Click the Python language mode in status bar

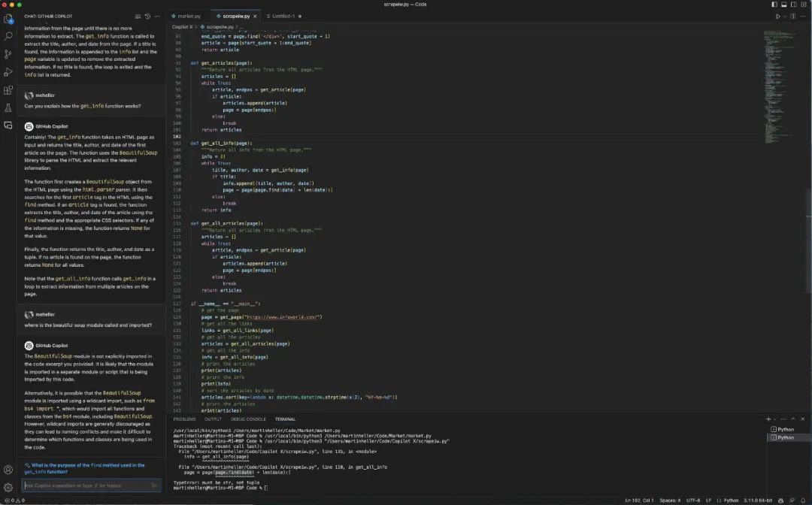tap(731, 500)
